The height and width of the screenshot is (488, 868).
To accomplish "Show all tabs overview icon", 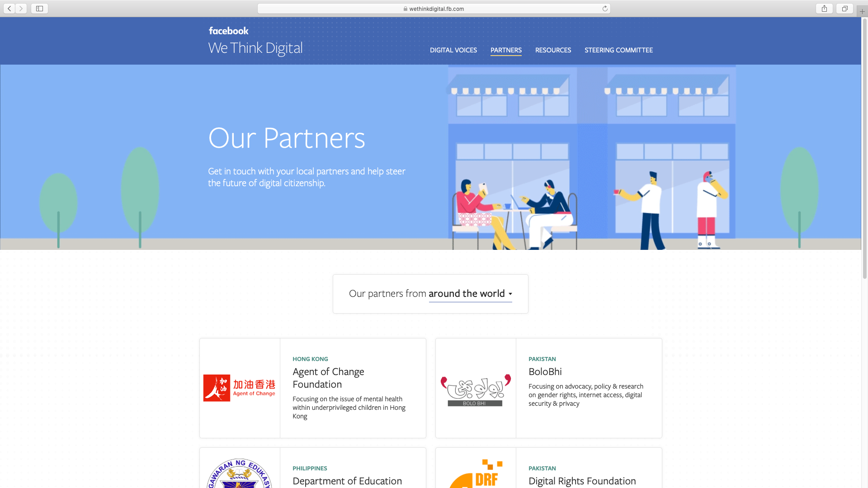I will click(844, 9).
